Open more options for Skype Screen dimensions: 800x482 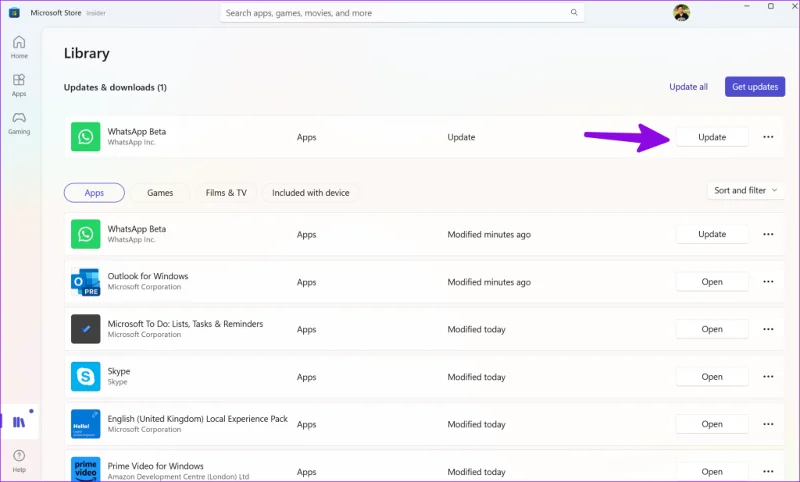[x=768, y=376]
